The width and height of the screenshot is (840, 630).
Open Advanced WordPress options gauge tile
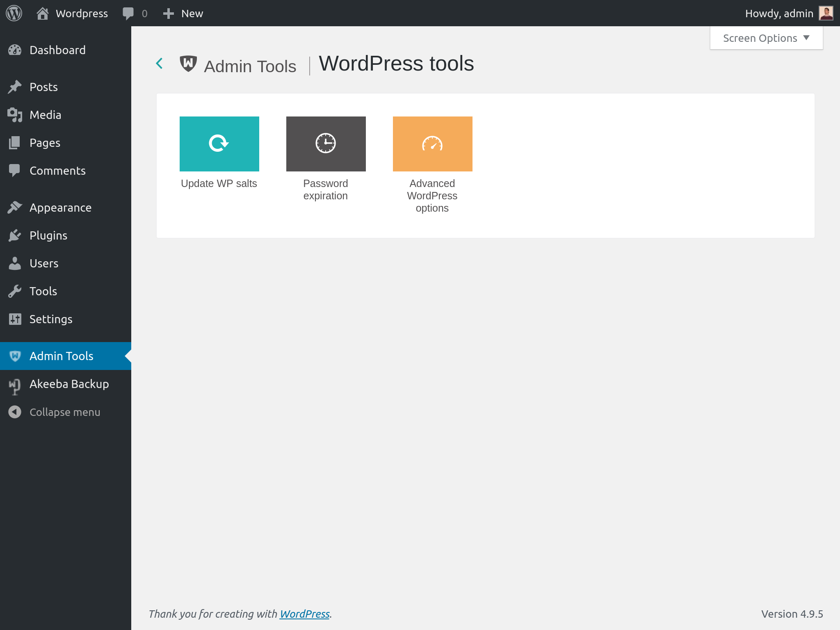pos(432,144)
